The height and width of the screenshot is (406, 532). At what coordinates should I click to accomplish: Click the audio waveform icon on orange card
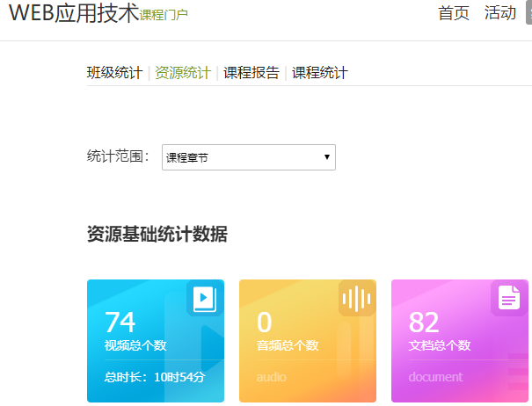click(356, 299)
